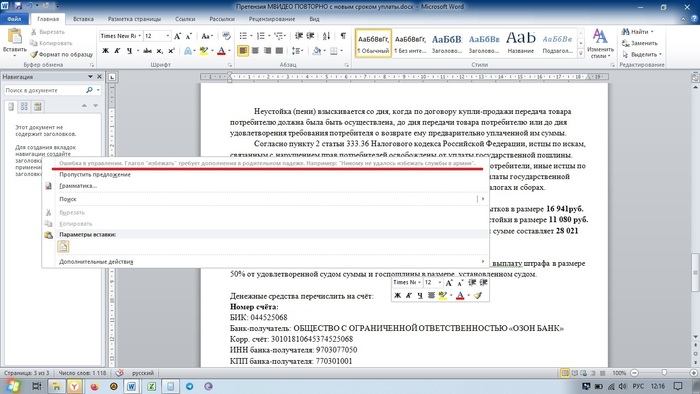Image resolution: width=700 pixels, height=394 pixels.
Task: Justify text in ribbon
Action: pos(279,51)
